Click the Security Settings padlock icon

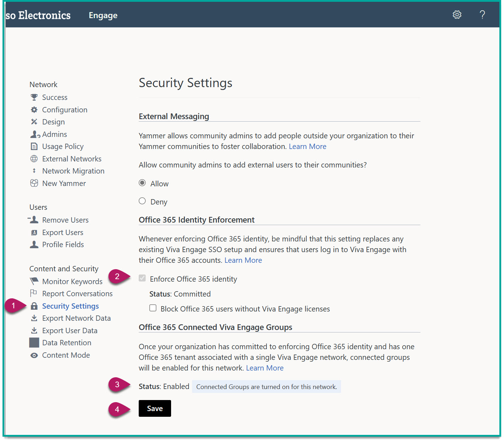click(34, 306)
